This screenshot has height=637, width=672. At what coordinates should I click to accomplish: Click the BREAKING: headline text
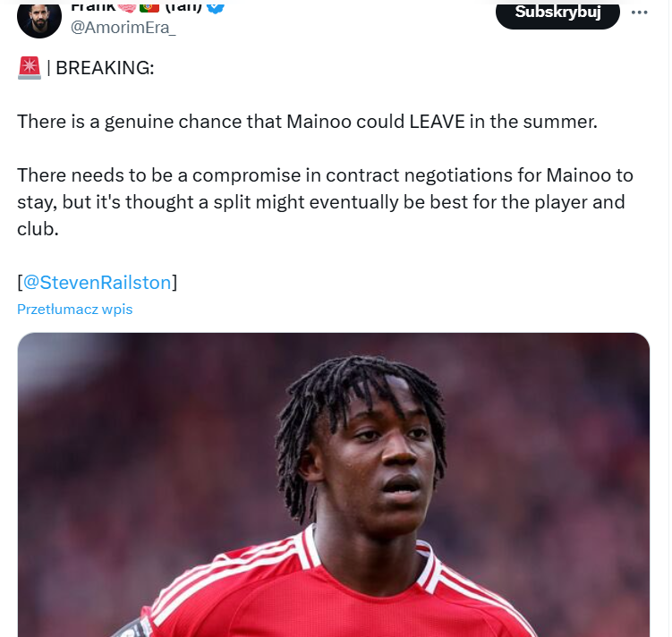pos(105,68)
